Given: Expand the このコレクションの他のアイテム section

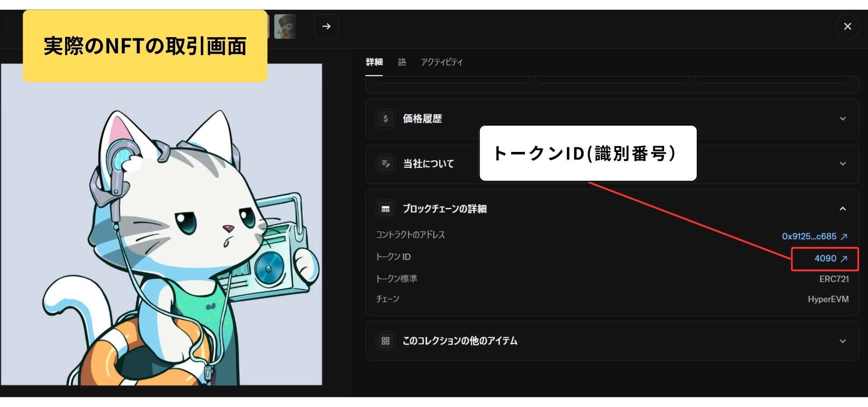Looking at the screenshot, I should click(843, 341).
